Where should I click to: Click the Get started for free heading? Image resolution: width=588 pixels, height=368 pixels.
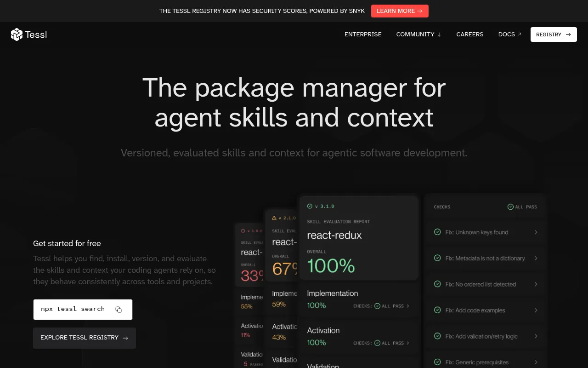[x=67, y=243]
